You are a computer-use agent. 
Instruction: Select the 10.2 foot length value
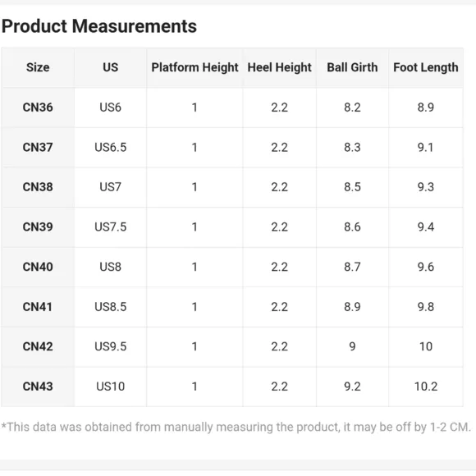[x=426, y=387]
